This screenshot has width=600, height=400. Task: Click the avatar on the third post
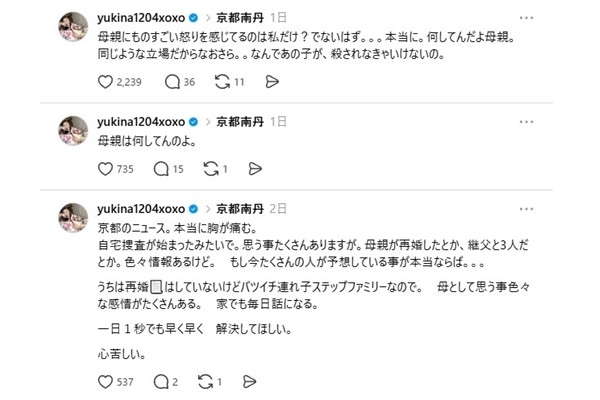pos(74,219)
